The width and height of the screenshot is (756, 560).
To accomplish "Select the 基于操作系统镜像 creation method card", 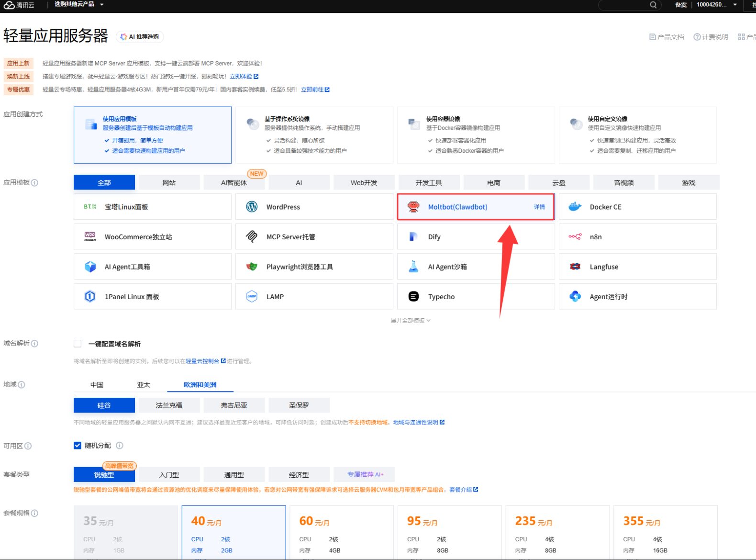I will pos(314,135).
